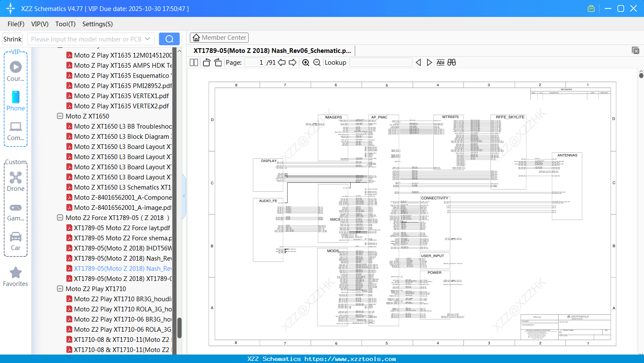Open XT1789-05 Moto Z2 Force layt.pdf
This screenshot has height=363, width=644.
tap(122, 228)
